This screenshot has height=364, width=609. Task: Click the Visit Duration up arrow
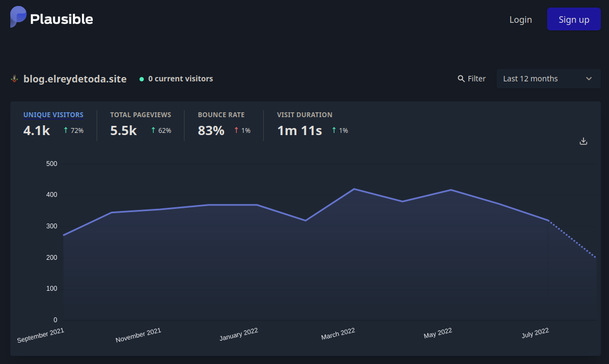(x=334, y=130)
